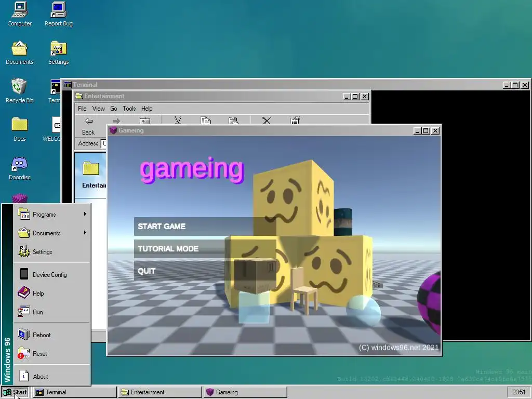This screenshot has width=532, height=399.
Task: Close the Terminal window
Action: [525, 85]
